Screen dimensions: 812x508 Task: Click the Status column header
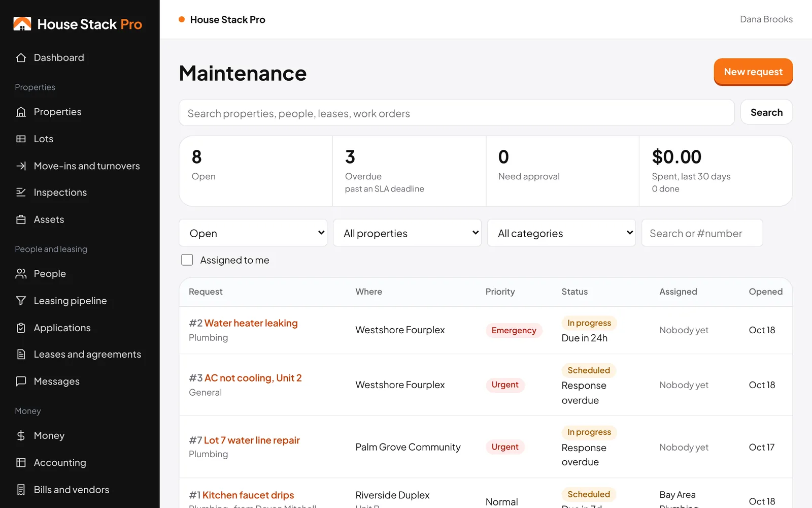click(574, 292)
